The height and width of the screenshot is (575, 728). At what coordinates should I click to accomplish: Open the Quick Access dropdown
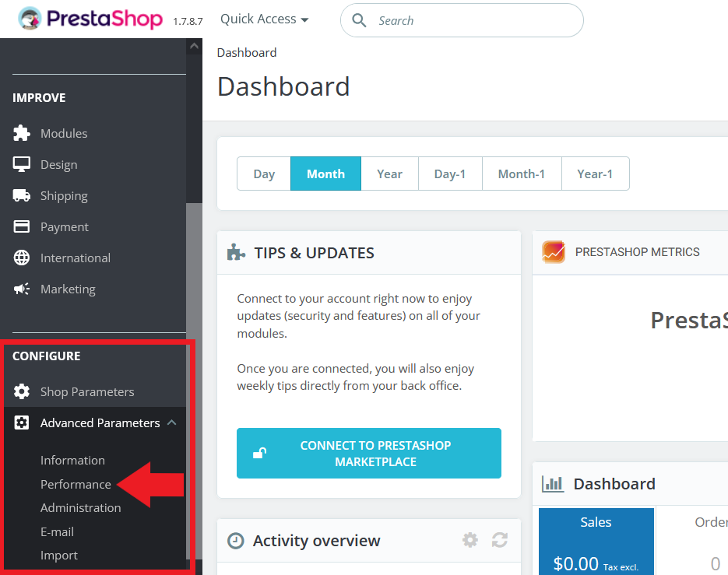[x=264, y=19]
